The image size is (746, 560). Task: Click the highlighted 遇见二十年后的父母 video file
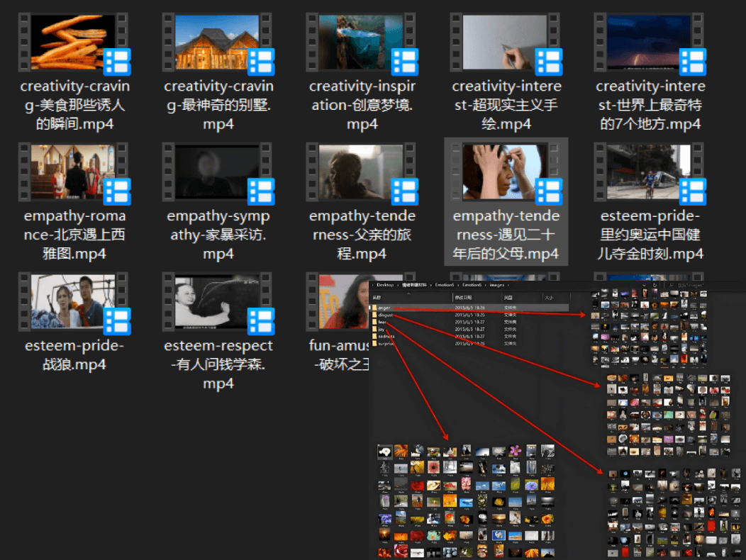pyautogui.click(x=506, y=202)
